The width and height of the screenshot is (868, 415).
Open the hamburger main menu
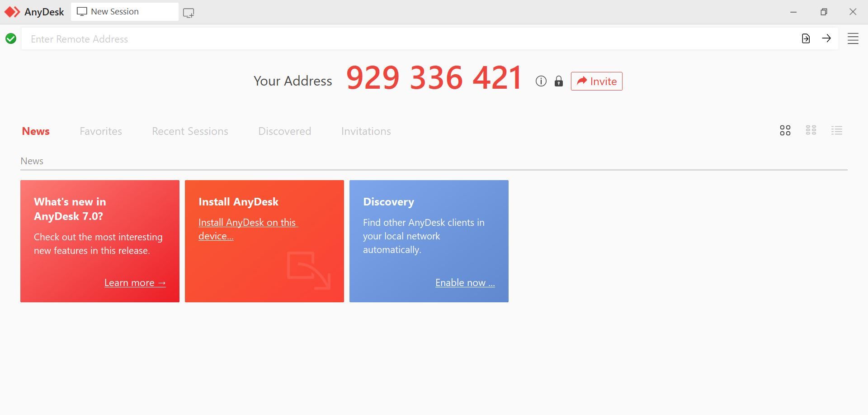coord(853,38)
